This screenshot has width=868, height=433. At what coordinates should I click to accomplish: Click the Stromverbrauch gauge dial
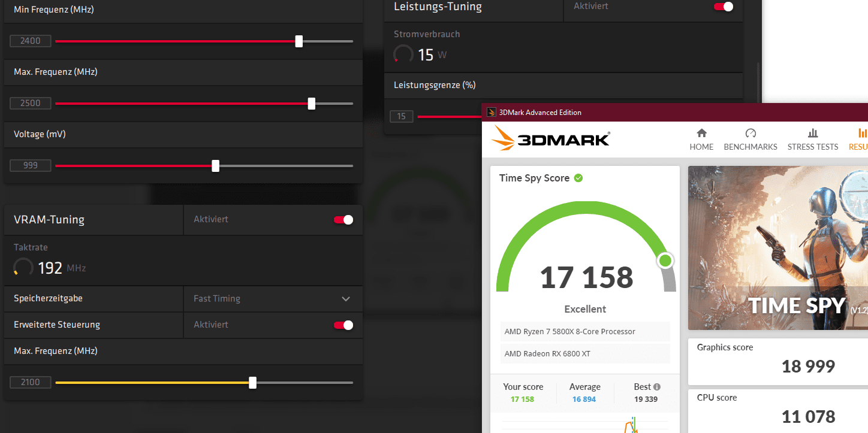tap(403, 54)
